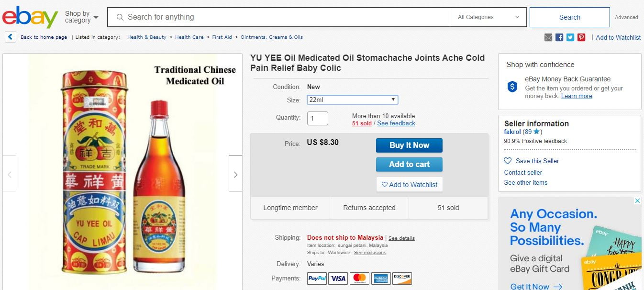Show previous product image arrow
Image resolution: width=644 pixels, height=290 pixels.
pyautogui.click(x=9, y=174)
